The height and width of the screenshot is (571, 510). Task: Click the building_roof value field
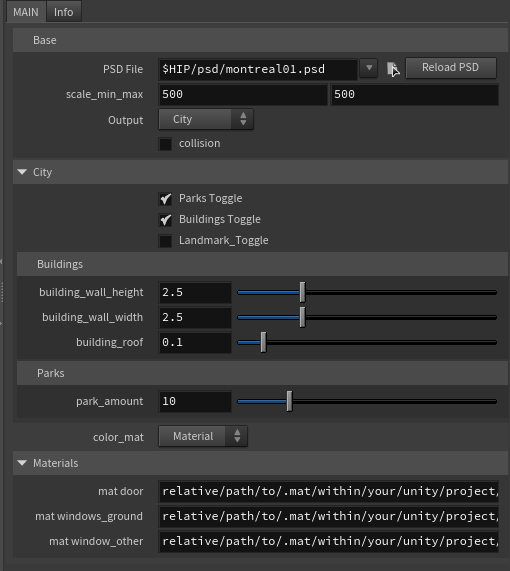tap(195, 343)
